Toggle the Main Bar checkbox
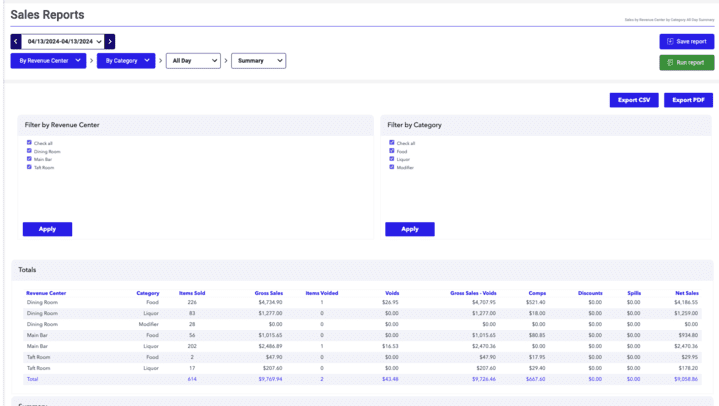The image size is (719, 406). click(29, 159)
